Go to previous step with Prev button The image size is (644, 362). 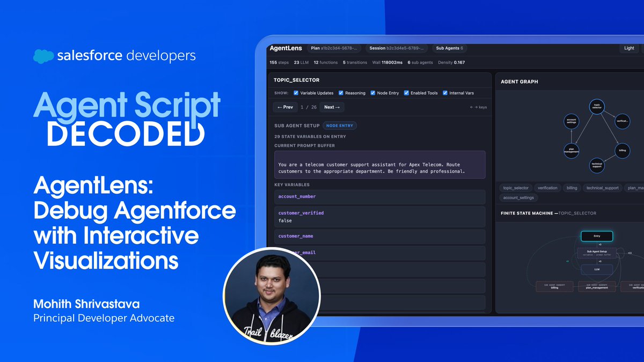tap(286, 107)
